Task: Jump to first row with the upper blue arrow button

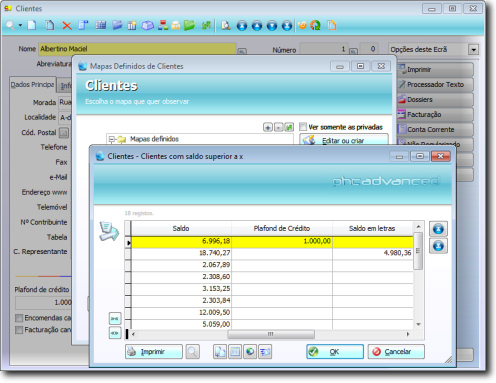Action: (438, 229)
